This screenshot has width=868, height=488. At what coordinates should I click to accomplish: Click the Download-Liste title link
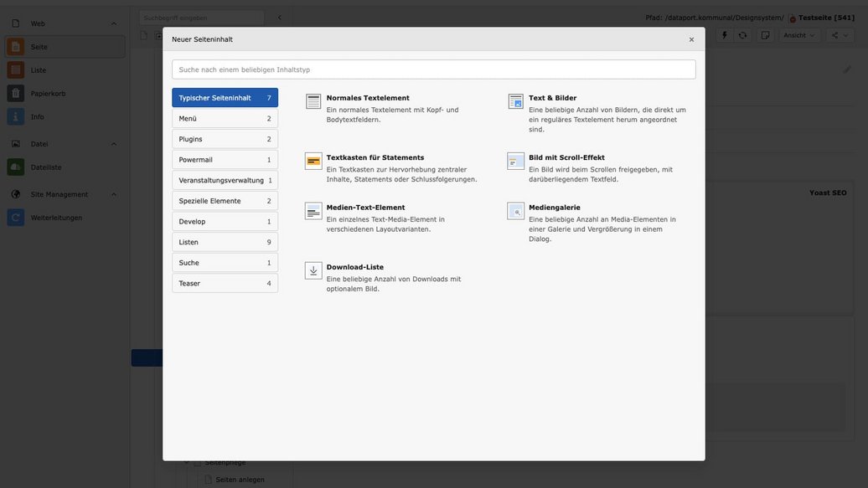pos(354,267)
